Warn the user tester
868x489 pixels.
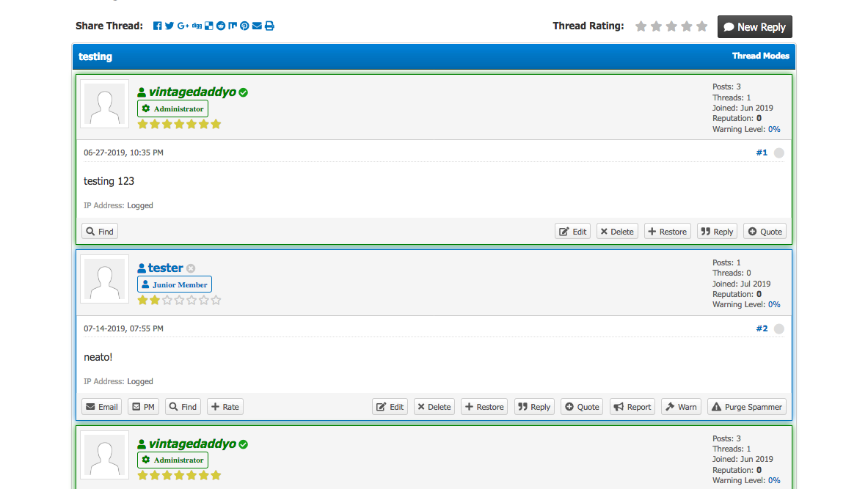click(680, 407)
